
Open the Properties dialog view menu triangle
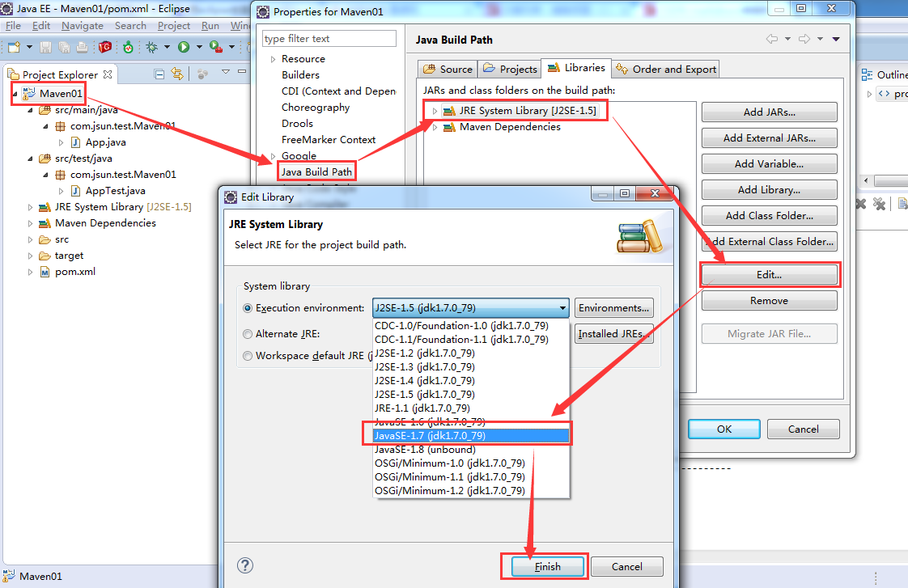tap(836, 40)
